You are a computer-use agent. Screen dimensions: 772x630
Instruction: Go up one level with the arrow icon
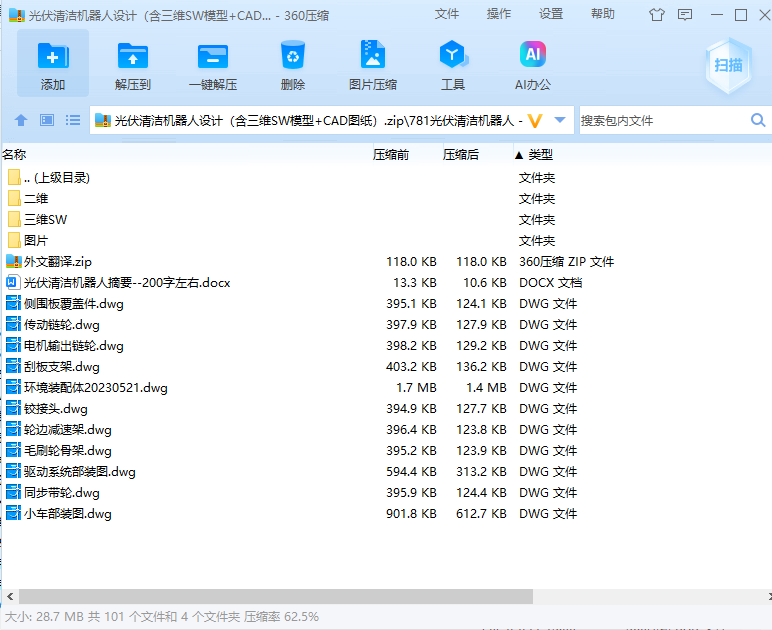coord(21,120)
